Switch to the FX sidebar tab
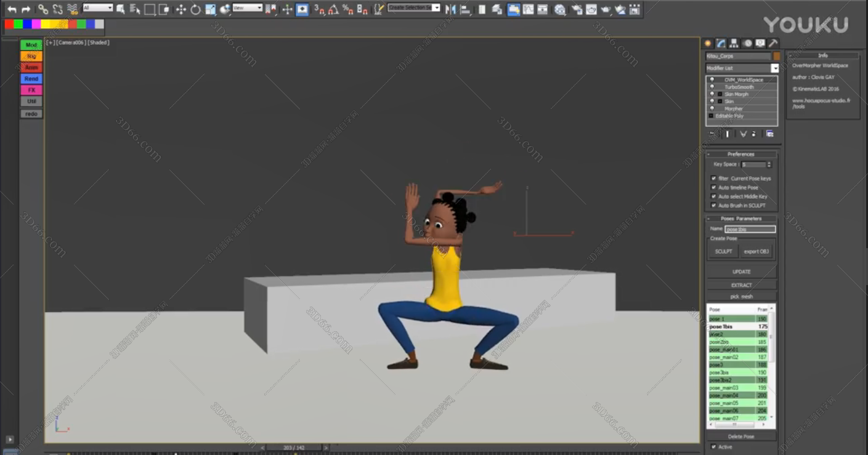This screenshot has width=868, height=455. pyautogui.click(x=31, y=90)
